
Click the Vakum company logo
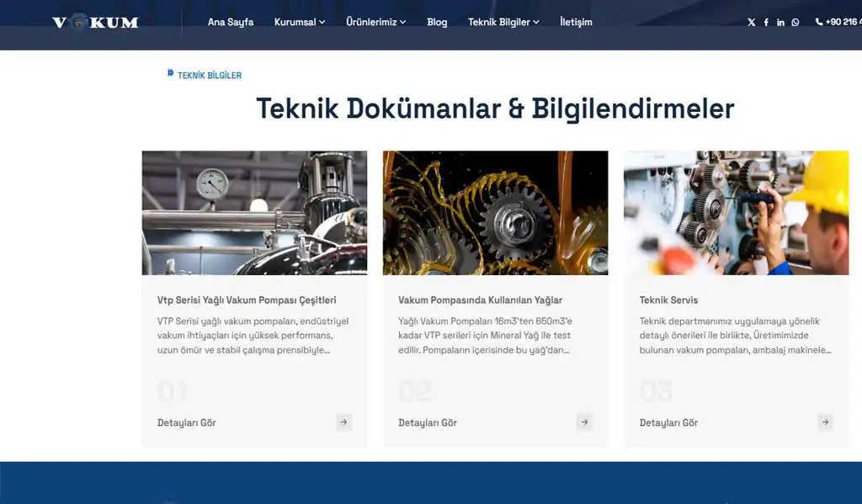97,22
